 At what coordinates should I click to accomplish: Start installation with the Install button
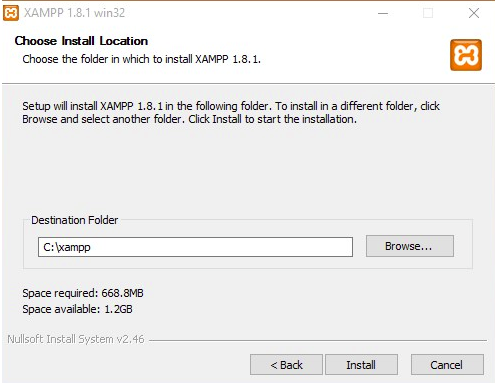coord(361,365)
